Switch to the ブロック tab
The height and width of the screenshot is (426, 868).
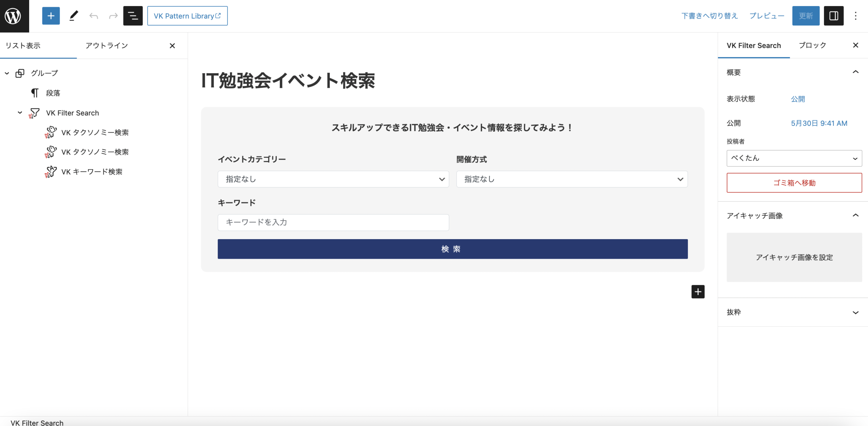pos(812,45)
